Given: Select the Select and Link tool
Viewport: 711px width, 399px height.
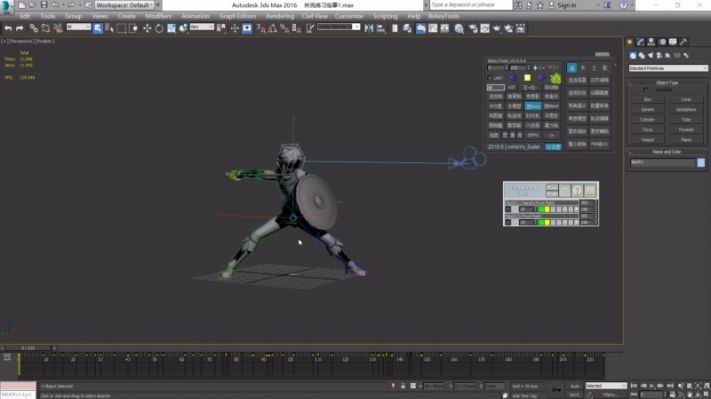Looking at the screenshot, I should 34,28.
